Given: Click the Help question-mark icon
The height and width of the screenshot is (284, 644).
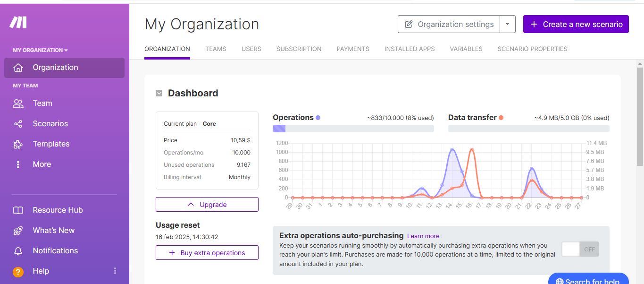Looking at the screenshot, I should pyautogui.click(x=18, y=271).
